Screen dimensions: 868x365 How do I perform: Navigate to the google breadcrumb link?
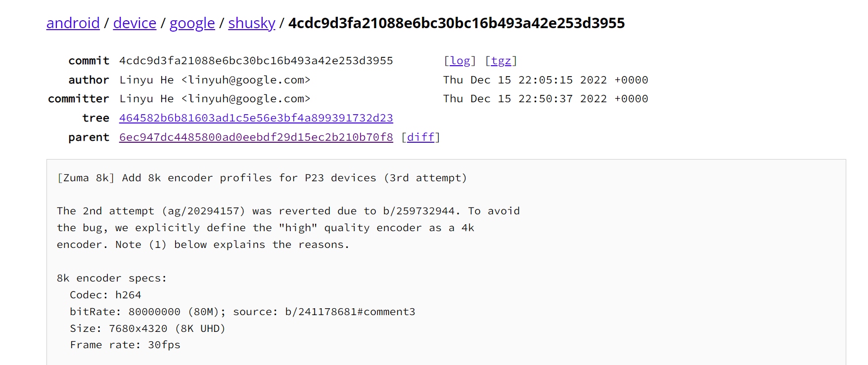(192, 23)
